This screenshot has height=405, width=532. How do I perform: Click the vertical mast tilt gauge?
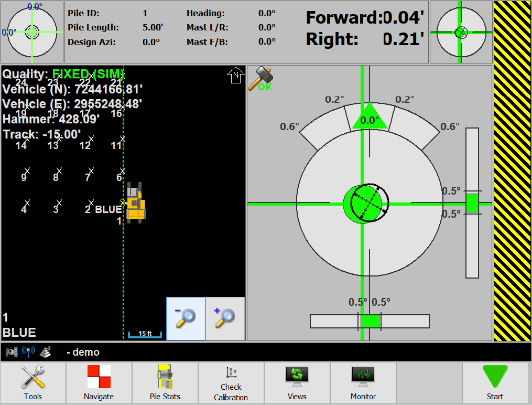coord(472,202)
